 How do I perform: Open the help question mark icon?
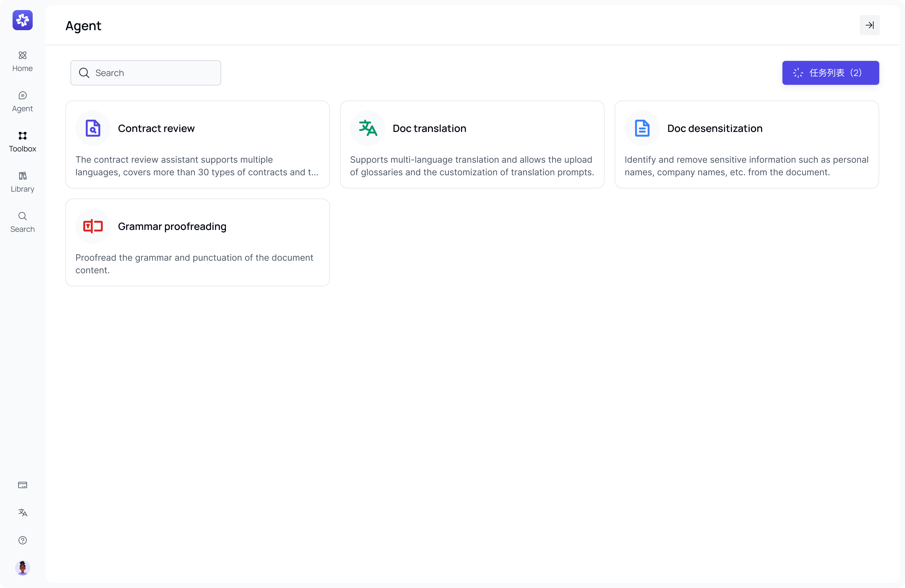22,540
